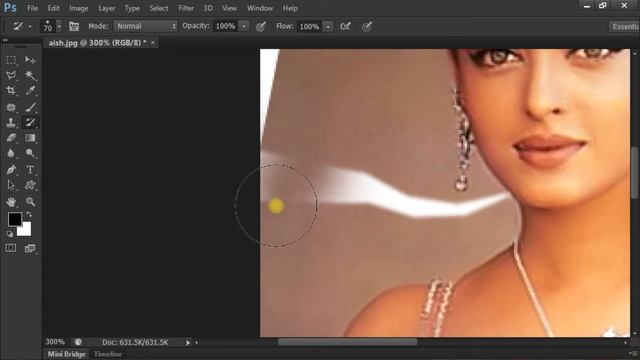Close the aish.jpg document tab
Image resolution: width=640 pixels, height=360 pixels.
coord(153,42)
